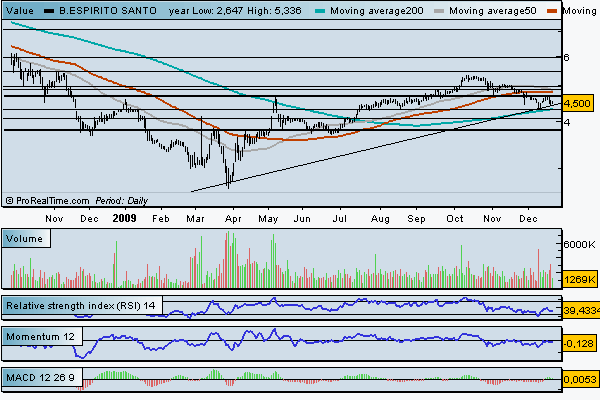
Task: Click the yellow 39,4334 RSI value tag
Action: [x=581, y=311]
